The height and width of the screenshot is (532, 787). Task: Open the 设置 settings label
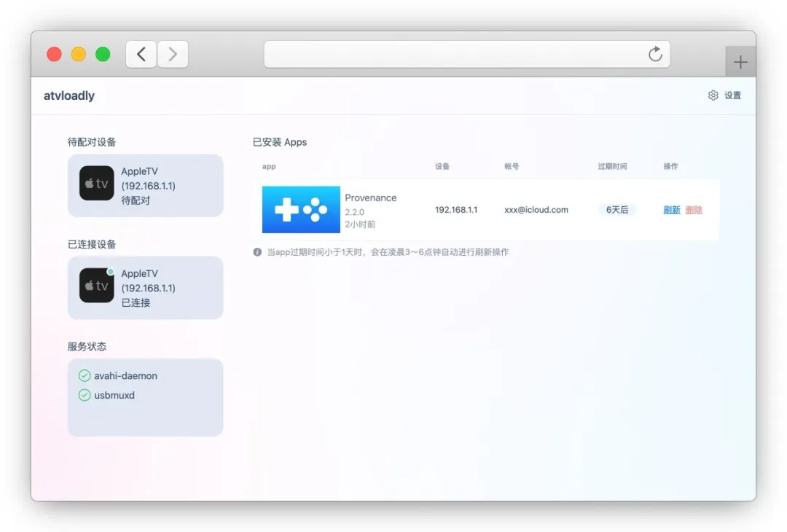click(x=733, y=95)
